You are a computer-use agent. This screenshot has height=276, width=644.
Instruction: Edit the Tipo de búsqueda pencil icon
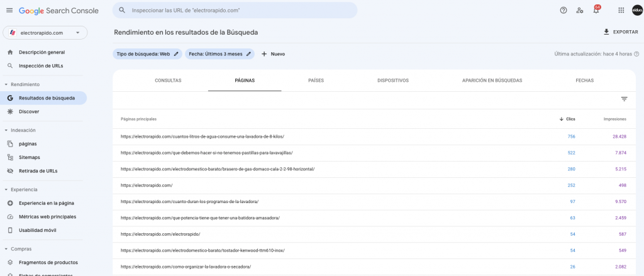coord(176,54)
